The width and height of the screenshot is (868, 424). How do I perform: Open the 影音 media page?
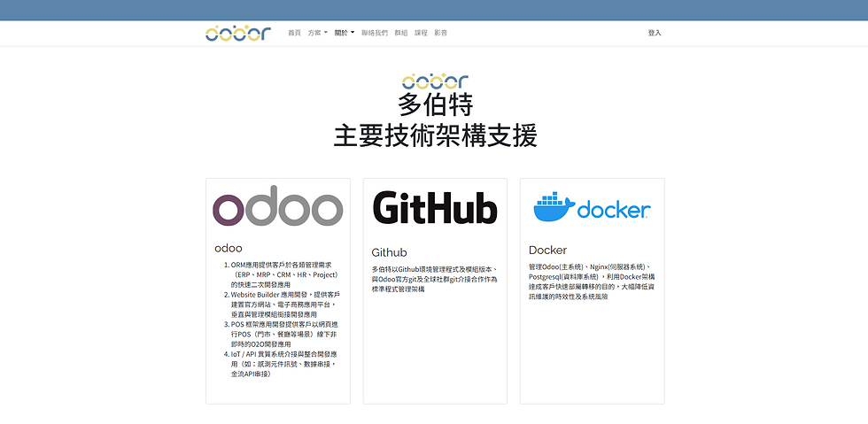coord(441,34)
